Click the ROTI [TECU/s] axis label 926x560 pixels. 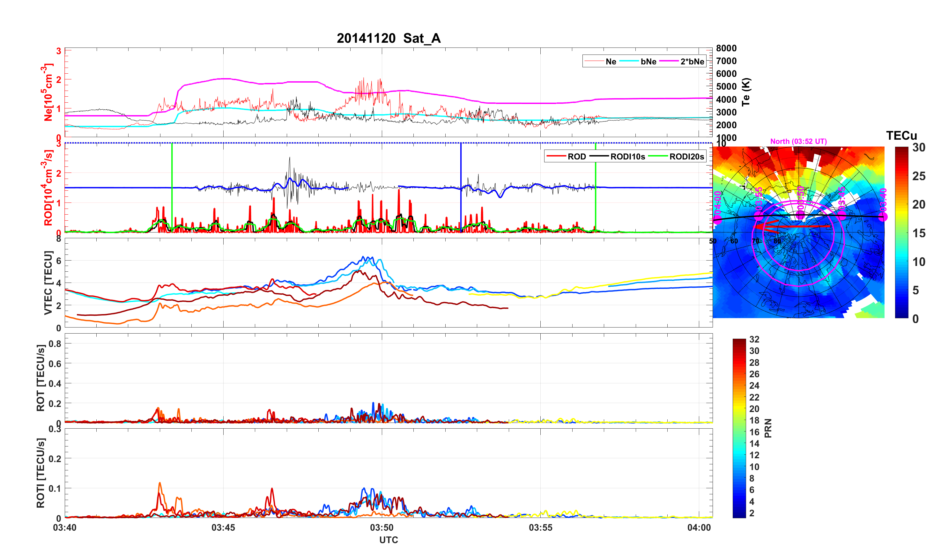point(40,473)
